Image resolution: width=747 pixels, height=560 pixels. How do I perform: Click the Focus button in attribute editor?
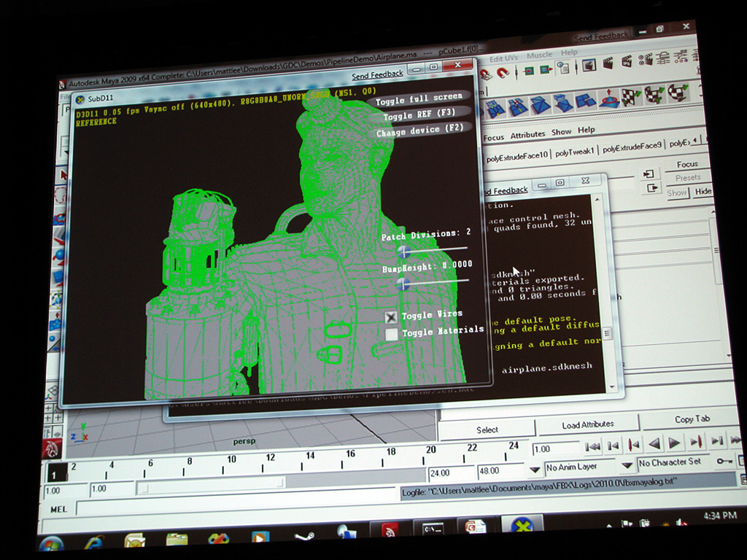click(x=687, y=164)
